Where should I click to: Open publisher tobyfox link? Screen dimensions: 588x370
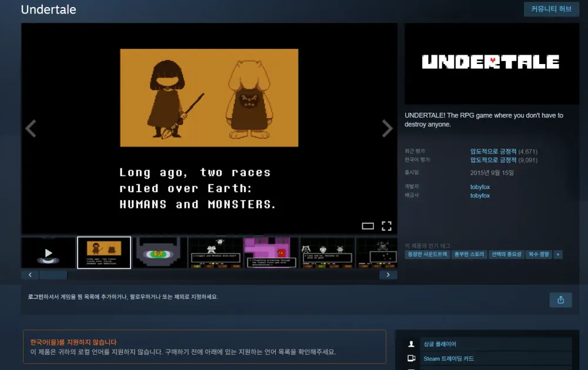480,196
